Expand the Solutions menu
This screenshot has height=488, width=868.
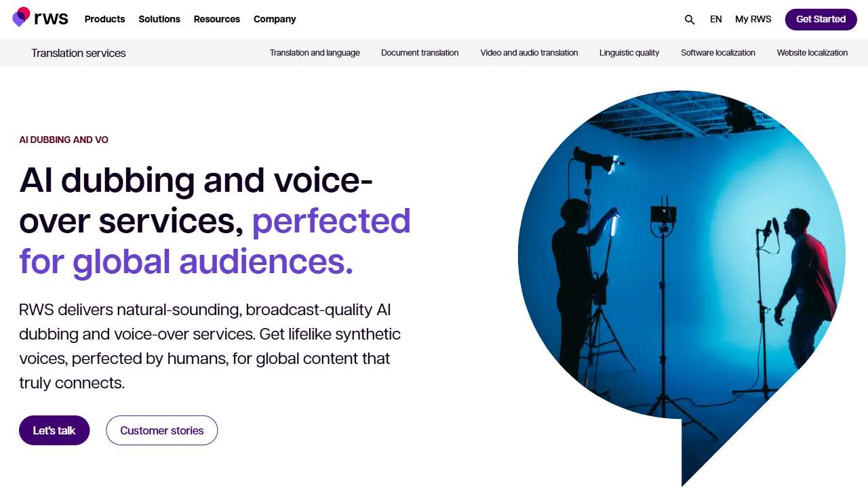[x=159, y=19]
